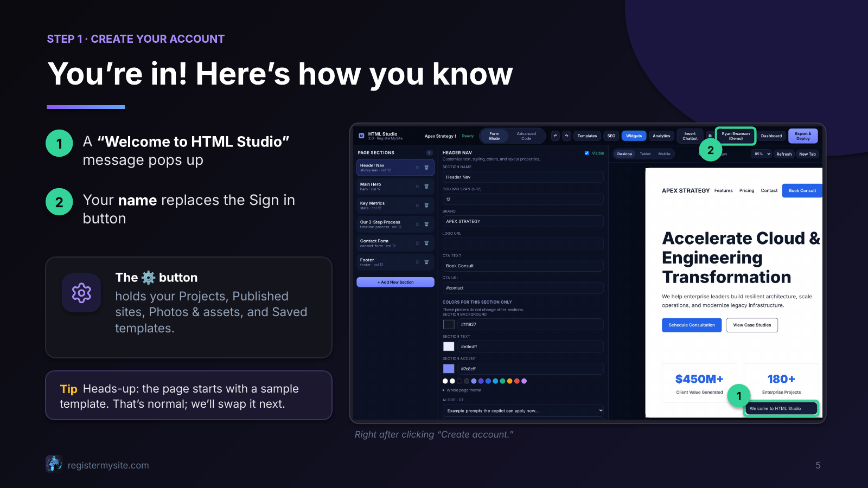Click the Section Name input field
Screen dimensions: 868x488
tap(523, 177)
